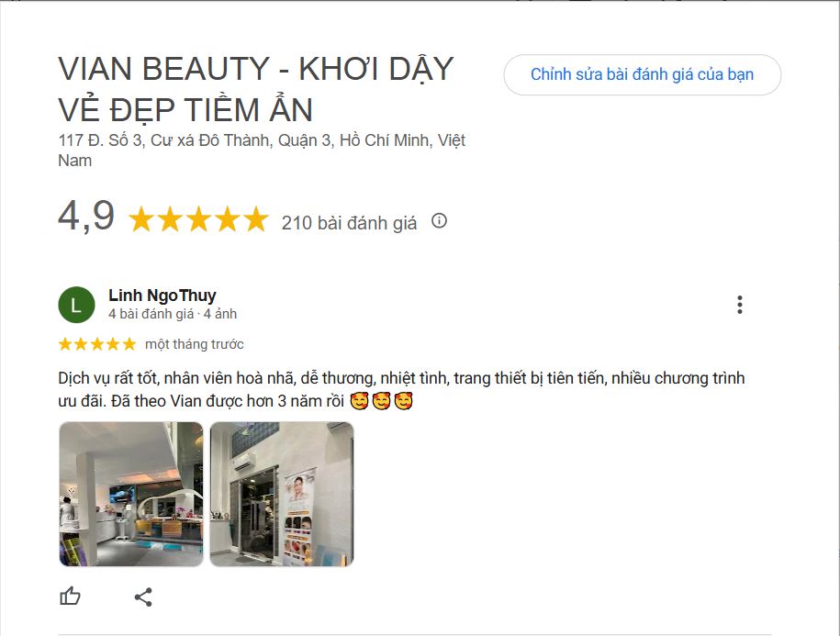Open the second review photo with the poster
This screenshot has height=636, width=840.
coord(282,494)
